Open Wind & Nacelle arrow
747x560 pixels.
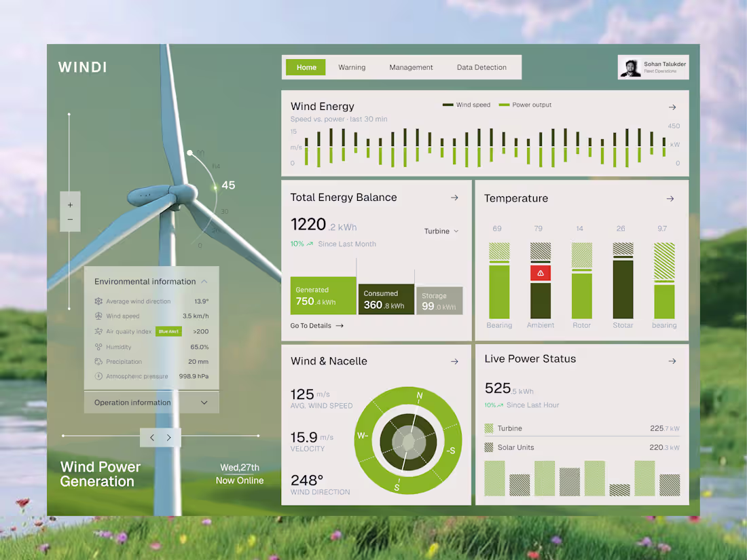[x=454, y=361]
